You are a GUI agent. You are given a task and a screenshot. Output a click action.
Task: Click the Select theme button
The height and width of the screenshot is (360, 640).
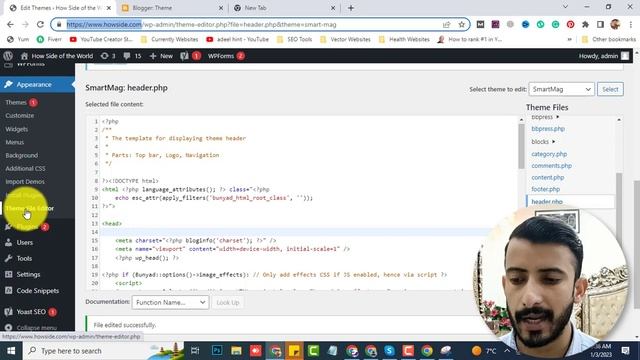[610, 89]
